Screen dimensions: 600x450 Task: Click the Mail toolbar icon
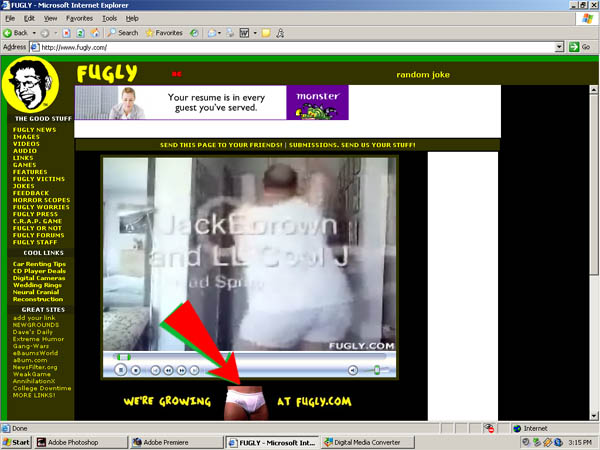[x=212, y=33]
